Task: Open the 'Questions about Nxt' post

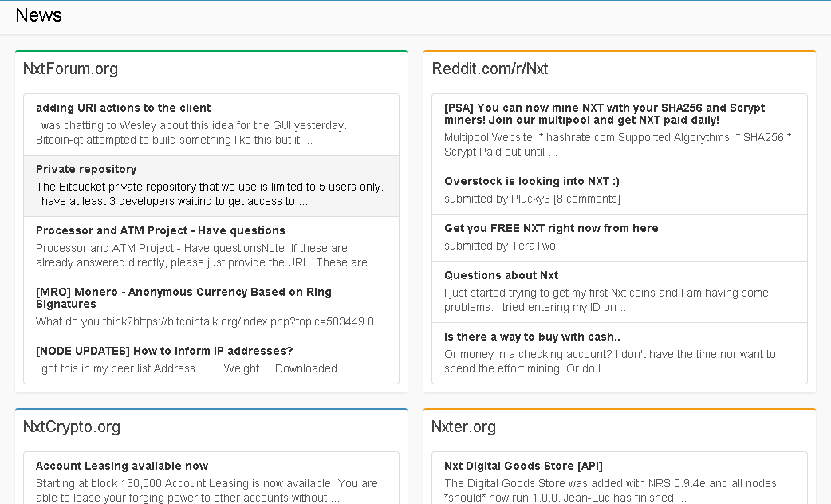Action: point(501,275)
